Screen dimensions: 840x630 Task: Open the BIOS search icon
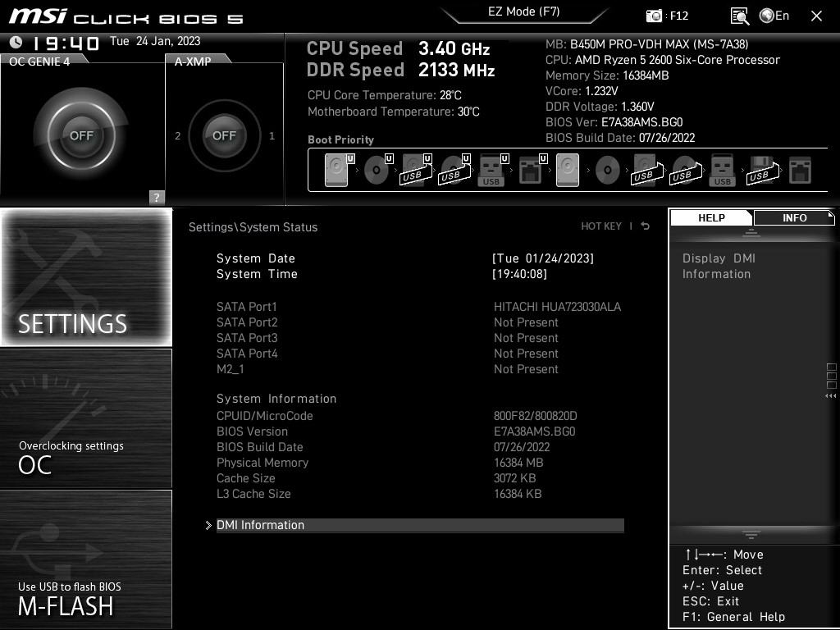click(x=740, y=16)
